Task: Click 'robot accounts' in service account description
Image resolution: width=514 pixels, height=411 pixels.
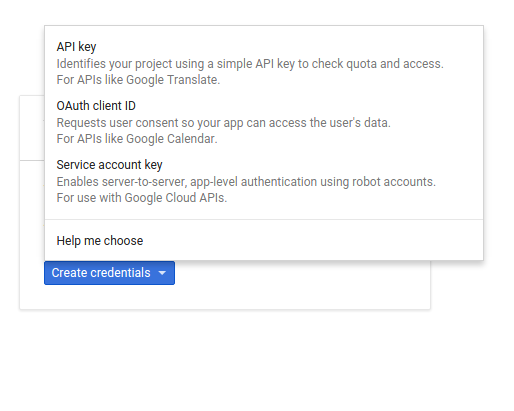Action: tap(394, 182)
